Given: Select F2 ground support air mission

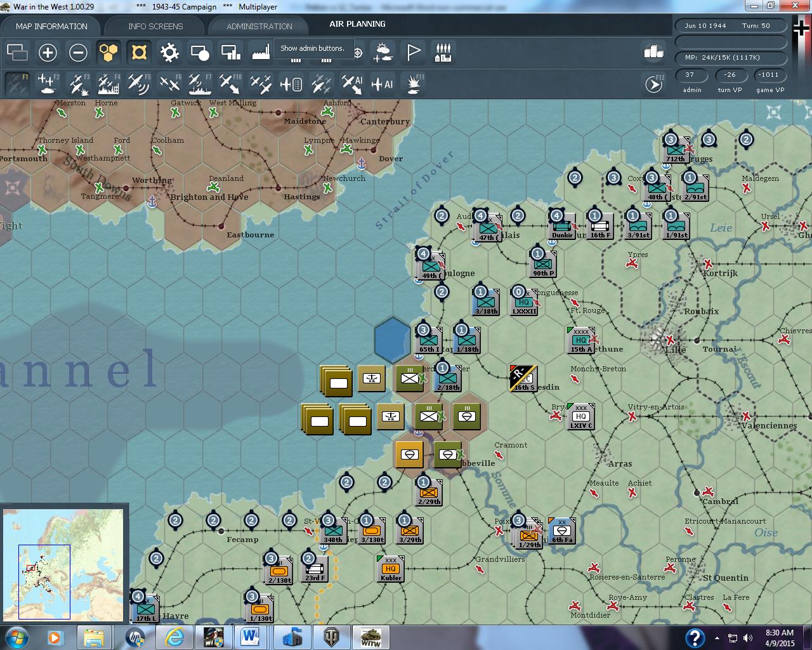Looking at the screenshot, I should (x=48, y=84).
